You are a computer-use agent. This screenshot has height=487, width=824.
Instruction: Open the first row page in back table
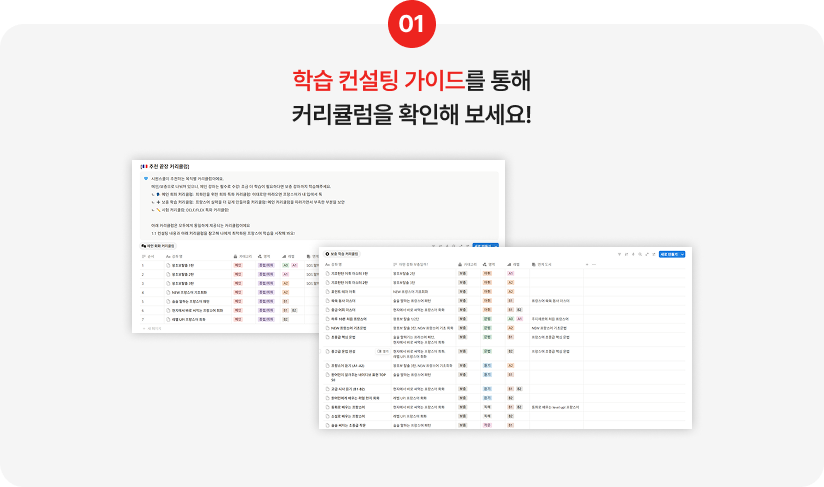(x=182, y=265)
